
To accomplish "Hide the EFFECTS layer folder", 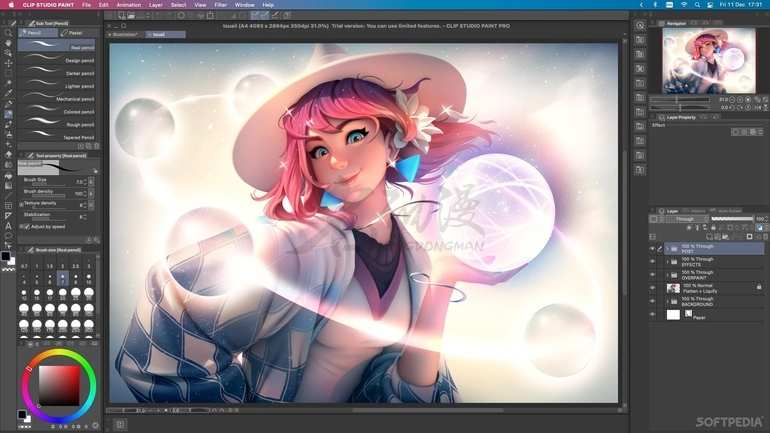I will (652, 261).
